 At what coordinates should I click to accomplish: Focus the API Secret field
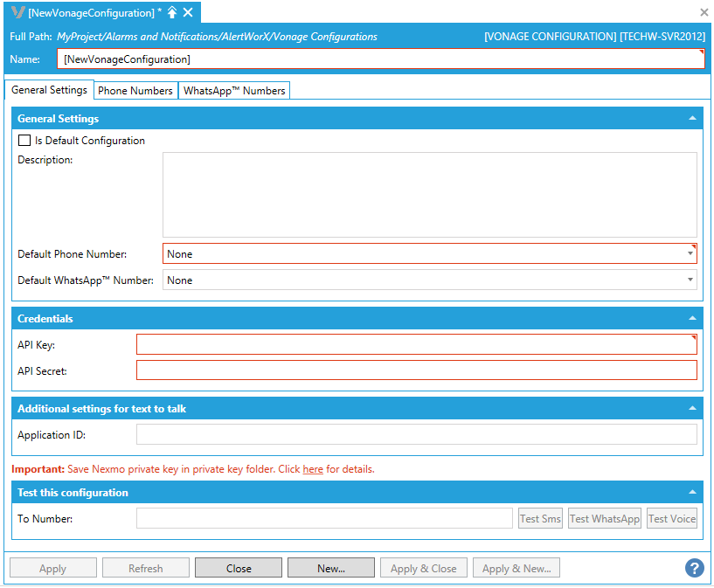417,370
